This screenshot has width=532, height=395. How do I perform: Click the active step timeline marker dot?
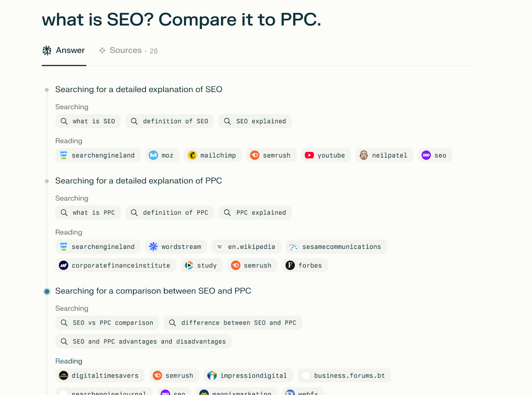coord(47,291)
